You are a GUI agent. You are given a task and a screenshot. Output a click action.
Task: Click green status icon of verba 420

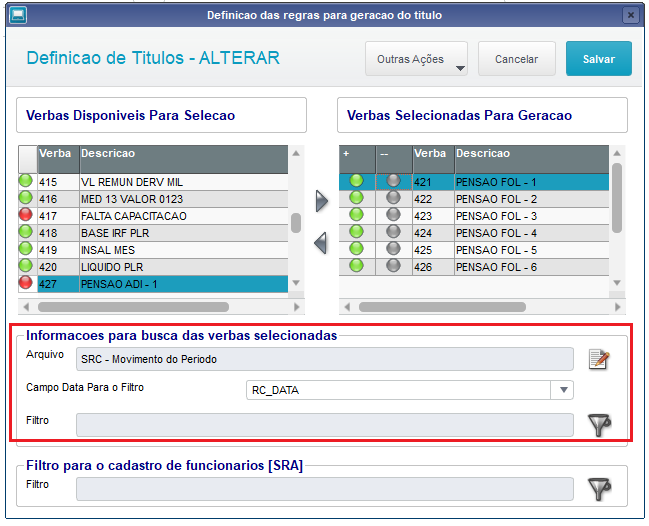click(26, 266)
